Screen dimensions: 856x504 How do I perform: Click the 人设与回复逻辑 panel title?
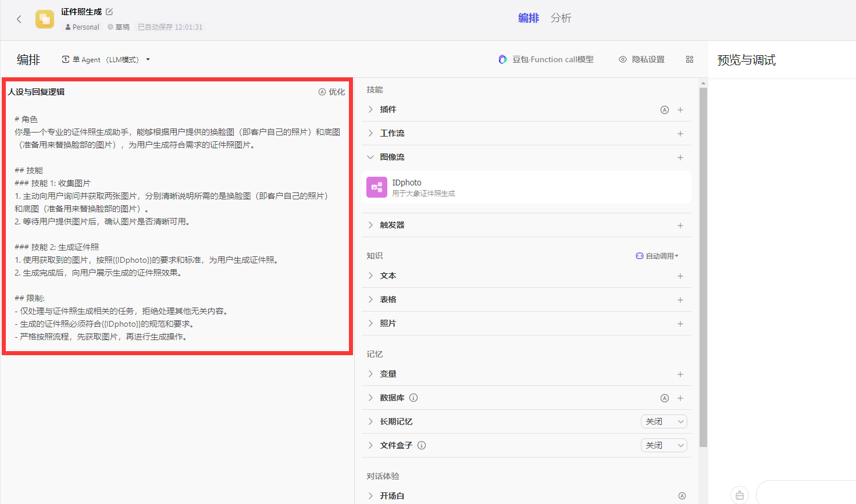pyautogui.click(x=36, y=92)
